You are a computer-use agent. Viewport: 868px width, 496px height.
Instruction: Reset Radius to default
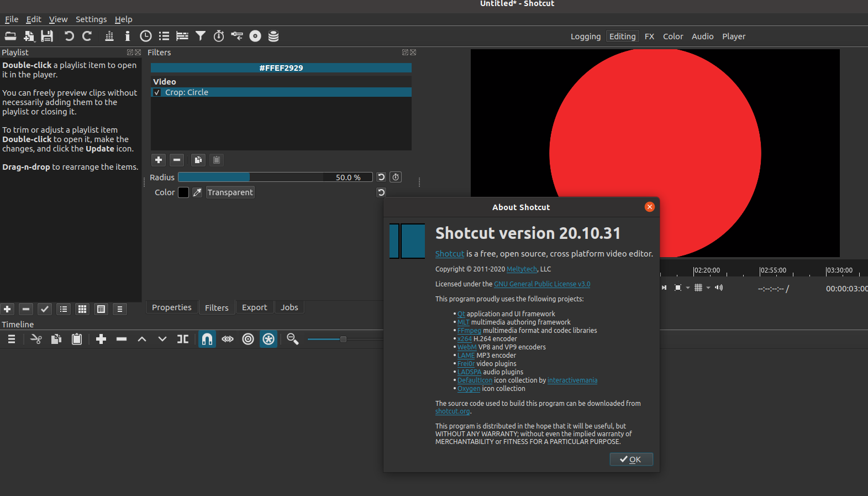pyautogui.click(x=381, y=177)
